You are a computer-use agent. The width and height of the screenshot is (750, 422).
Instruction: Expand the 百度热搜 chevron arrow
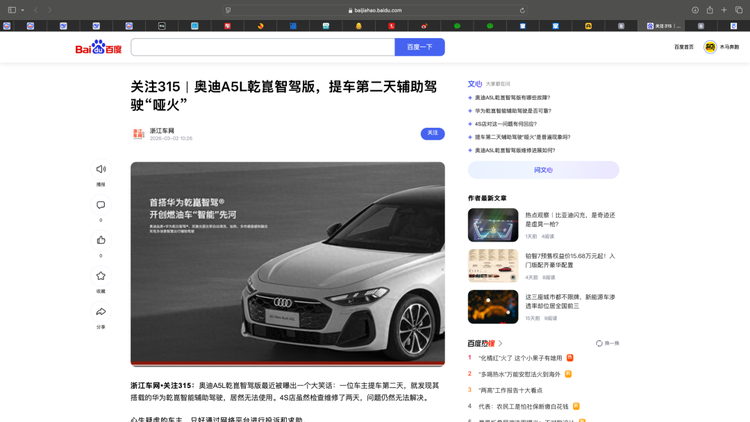point(501,343)
